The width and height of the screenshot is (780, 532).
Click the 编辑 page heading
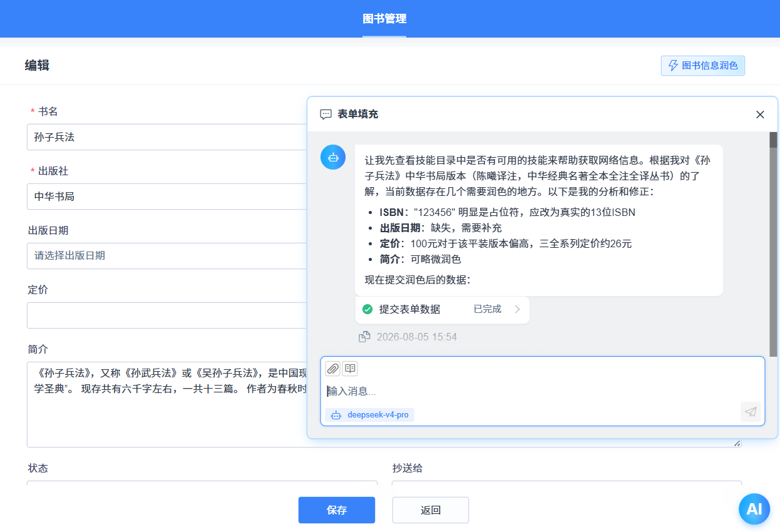[x=37, y=66]
